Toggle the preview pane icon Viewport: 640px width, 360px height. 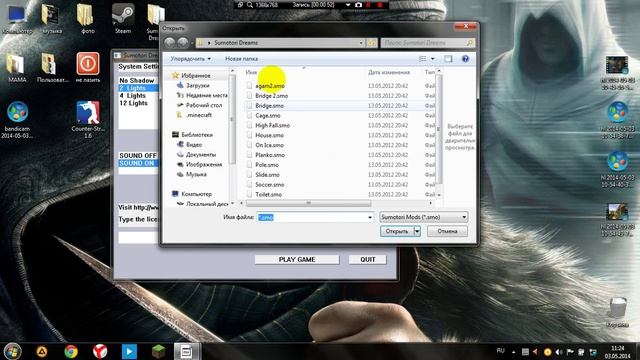(448, 59)
